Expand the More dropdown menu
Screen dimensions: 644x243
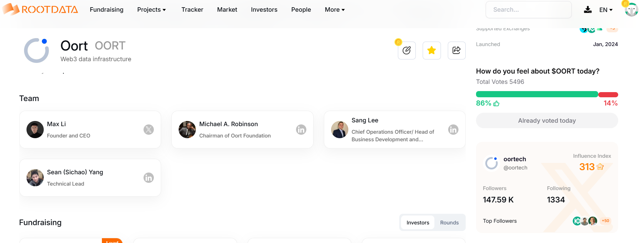click(335, 10)
